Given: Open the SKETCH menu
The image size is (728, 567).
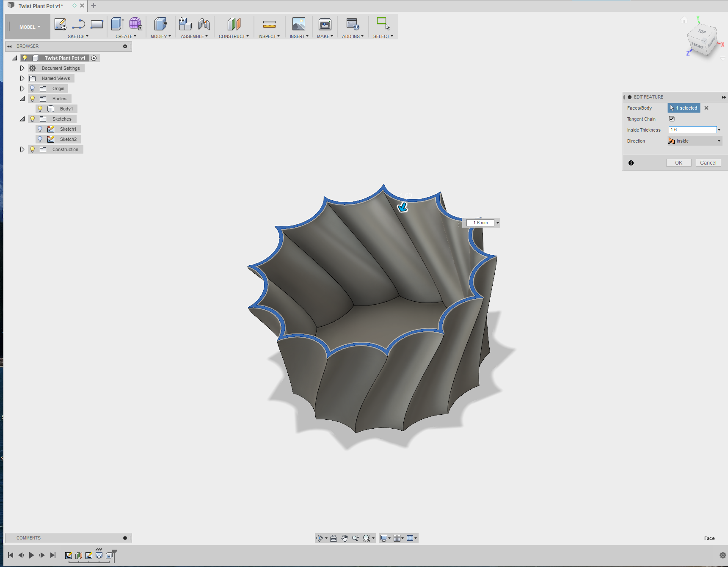Looking at the screenshot, I should (78, 36).
